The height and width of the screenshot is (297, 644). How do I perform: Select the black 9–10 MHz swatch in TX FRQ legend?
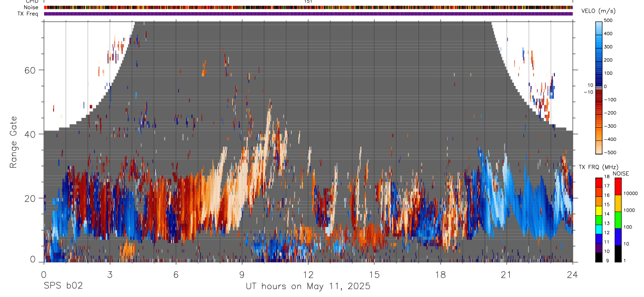[598, 257]
